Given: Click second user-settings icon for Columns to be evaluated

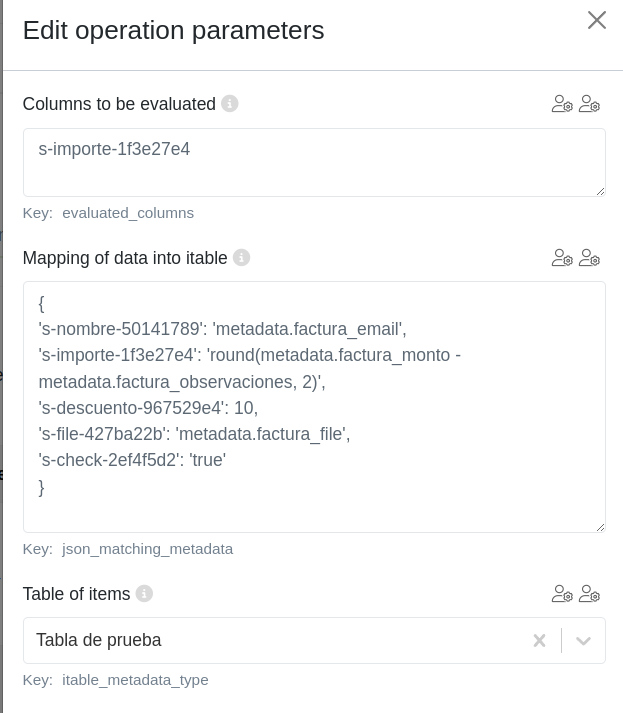Looking at the screenshot, I should point(589,104).
